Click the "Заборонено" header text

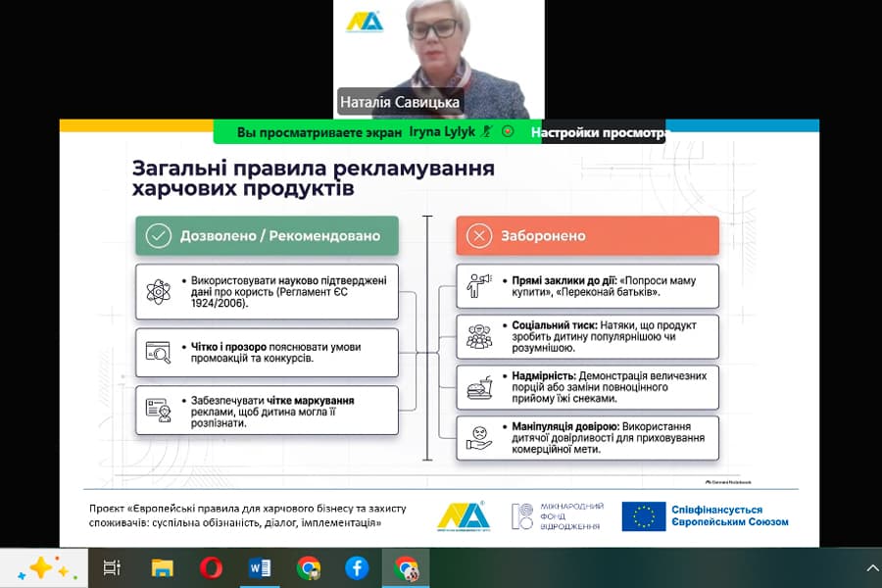click(543, 236)
